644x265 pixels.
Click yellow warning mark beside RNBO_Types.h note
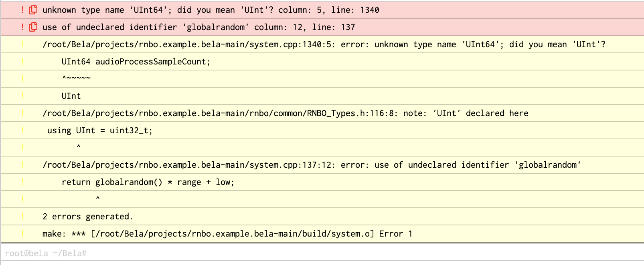click(x=22, y=113)
